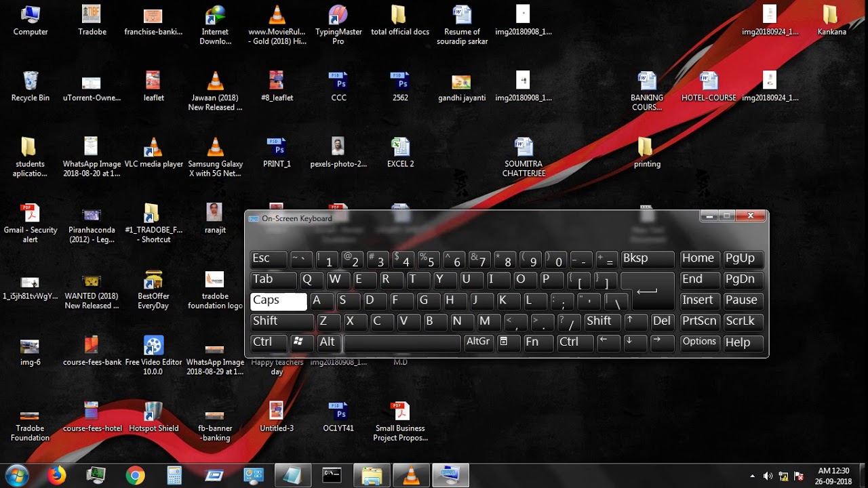Toggle right Ctrl key on keyboard
Image resolution: width=868 pixels, height=488 pixels.
(x=575, y=343)
